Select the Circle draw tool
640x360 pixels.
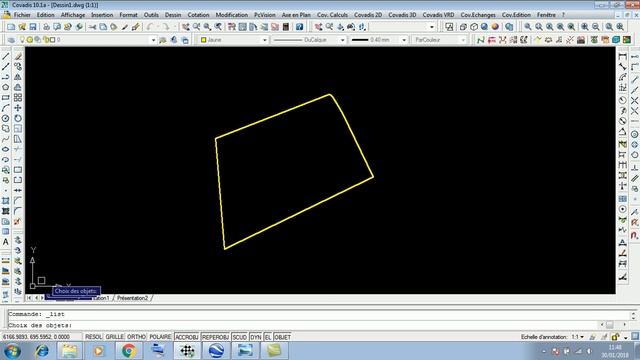coord(6,118)
